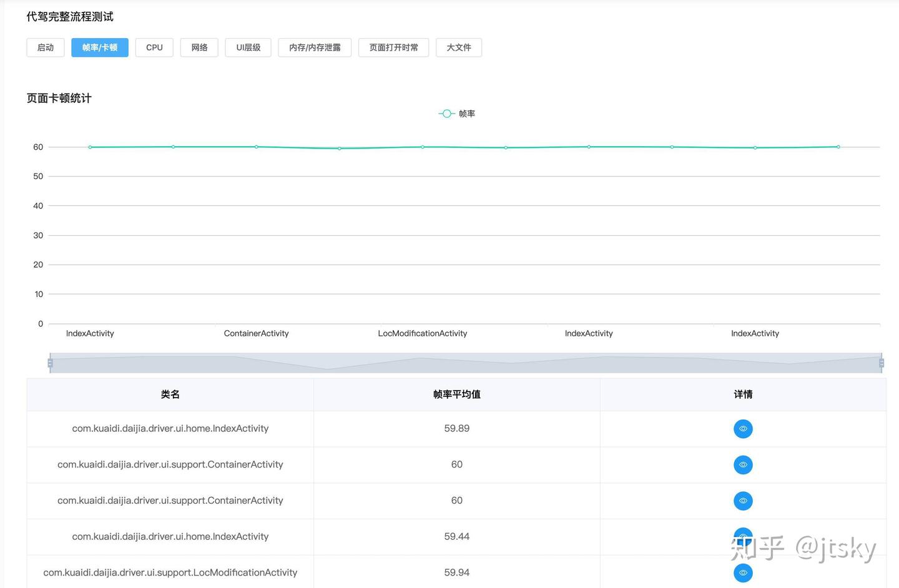The image size is (899, 588).
Task: View LocModificationActivity details via eye icon
Action: [x=742, y=572]
